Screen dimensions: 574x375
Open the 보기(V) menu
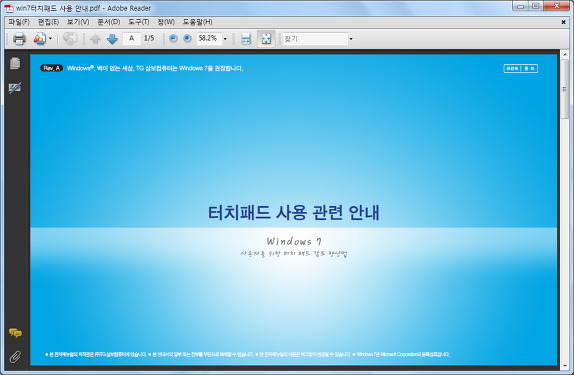78,22
